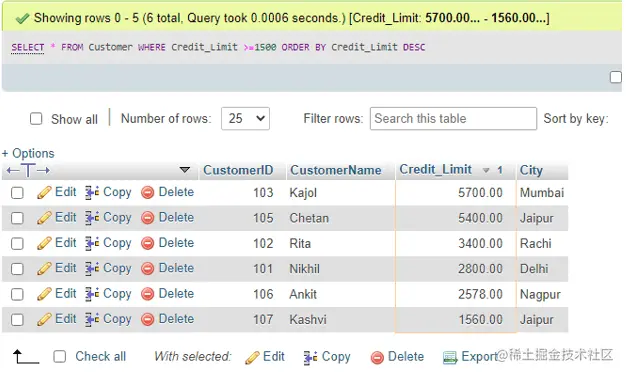Sort by CustomerID column header
Image resolution: width=626 pixels, height=375 pixels.
coord(238,171)
